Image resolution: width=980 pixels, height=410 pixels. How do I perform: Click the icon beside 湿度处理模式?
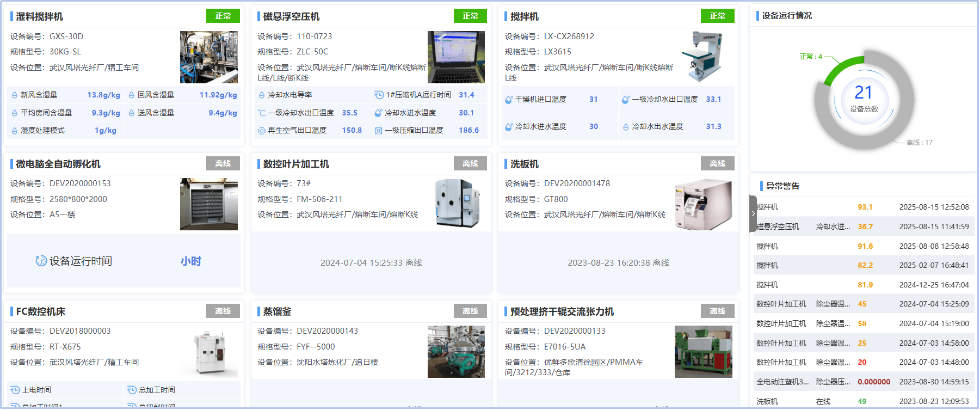click(14, 131)
